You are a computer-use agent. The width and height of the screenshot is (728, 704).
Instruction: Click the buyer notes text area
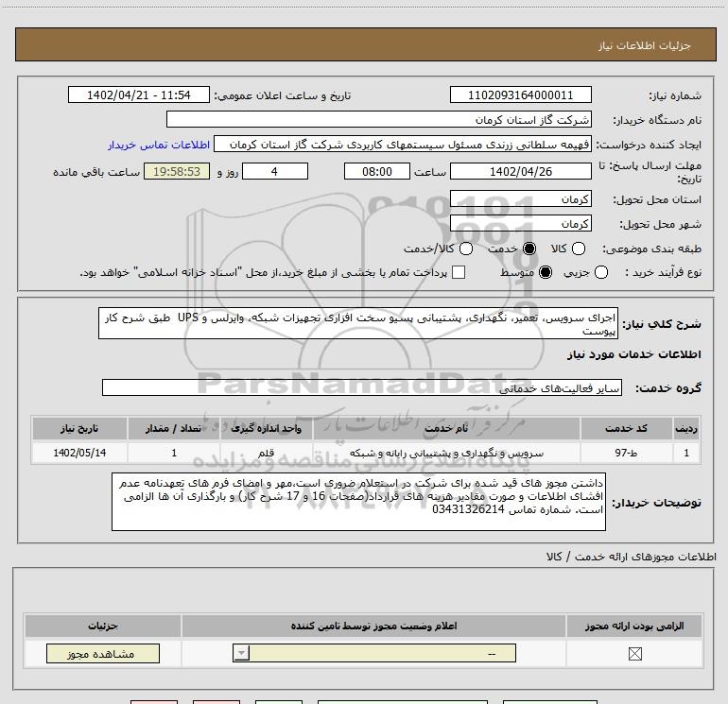coord(358,502)
